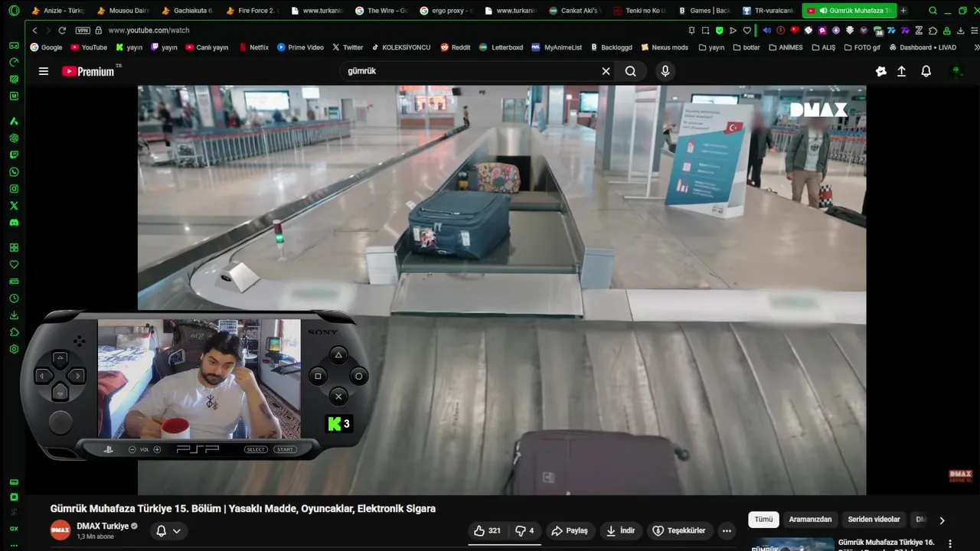
Task: Like the video with 321 likes
Action: (x=487, y=530)
